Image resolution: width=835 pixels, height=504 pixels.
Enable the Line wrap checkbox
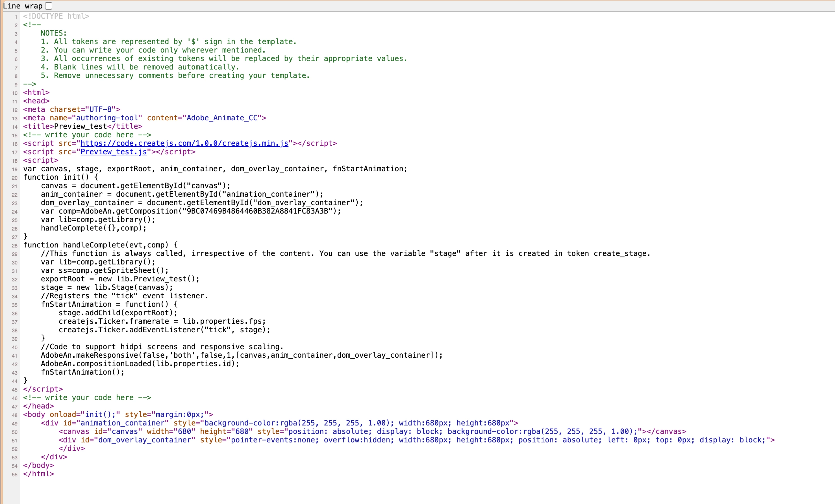pyautogui.click(x=49, y=6)
